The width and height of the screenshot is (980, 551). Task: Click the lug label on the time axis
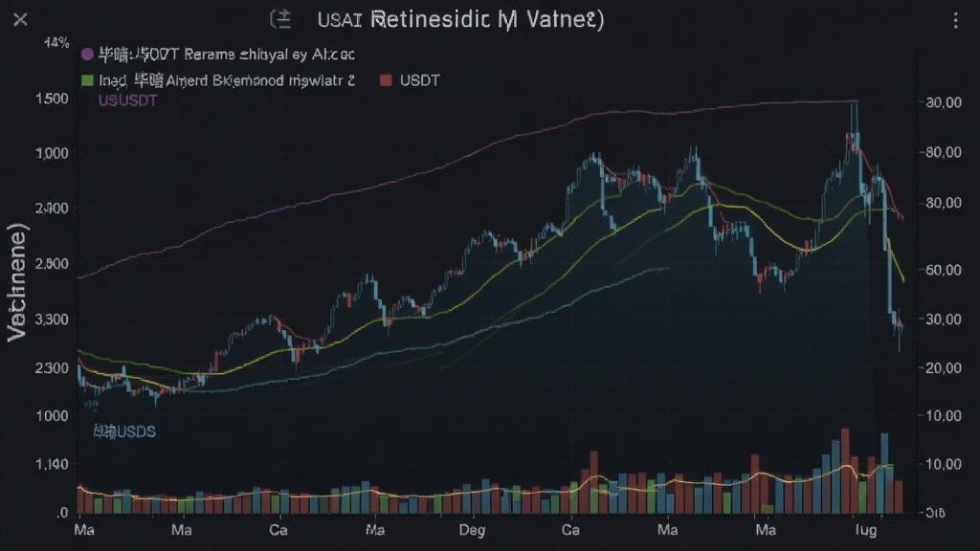[865, 530]
